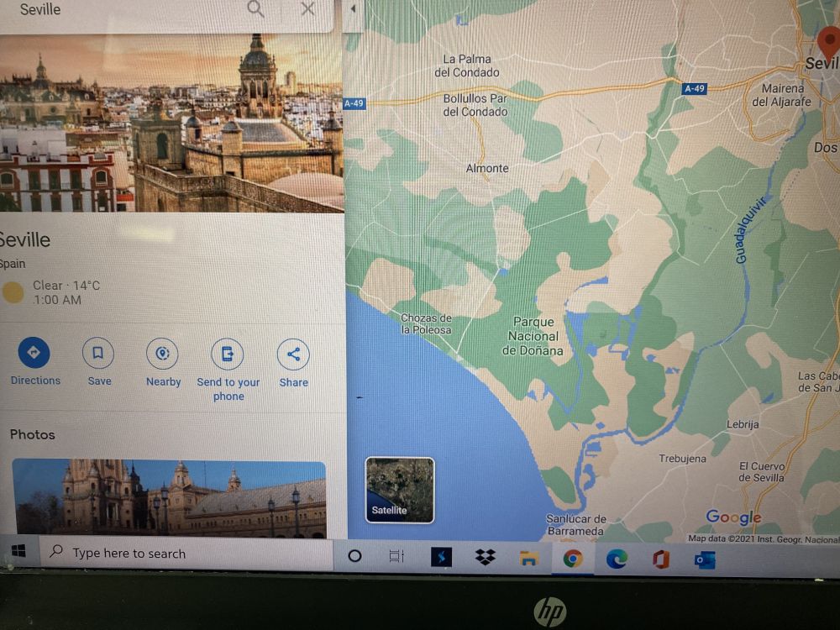Click La Palma del Condado label
The image size is (840, 630).
click(x=466, y=66)
